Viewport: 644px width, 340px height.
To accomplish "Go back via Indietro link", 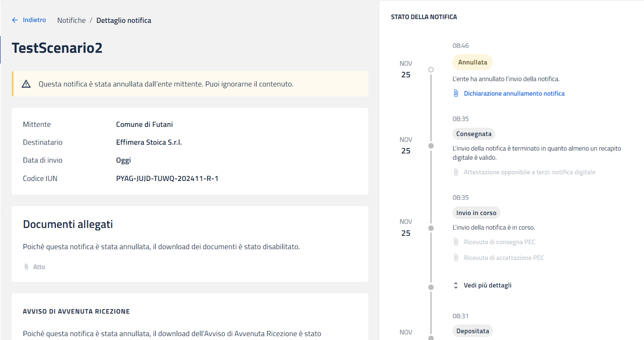I will coord(34,20).
